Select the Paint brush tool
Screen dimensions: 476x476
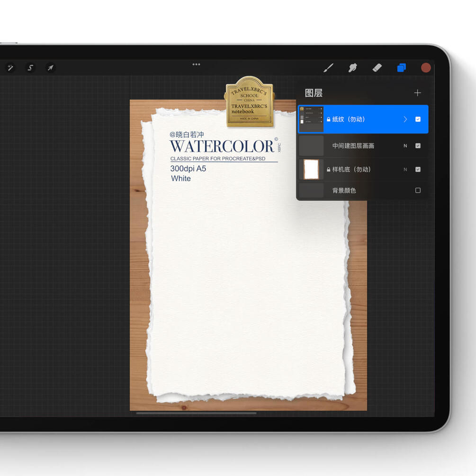329,68
